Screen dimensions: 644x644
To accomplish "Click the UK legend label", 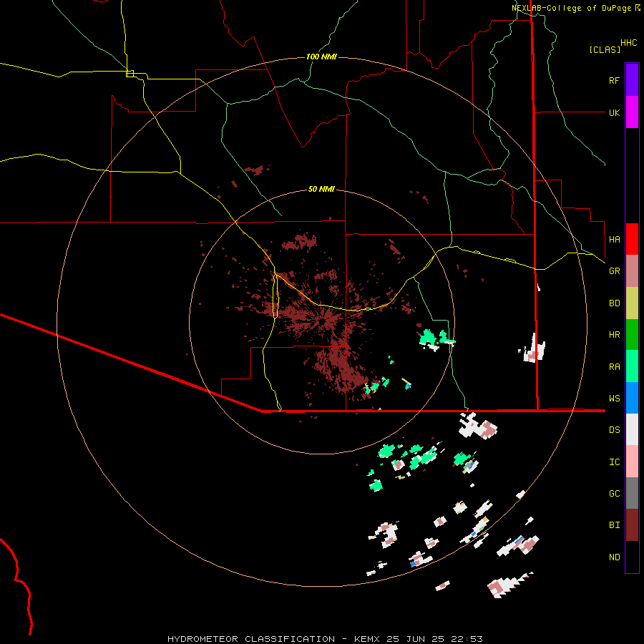I will click(x=614, y=112).
